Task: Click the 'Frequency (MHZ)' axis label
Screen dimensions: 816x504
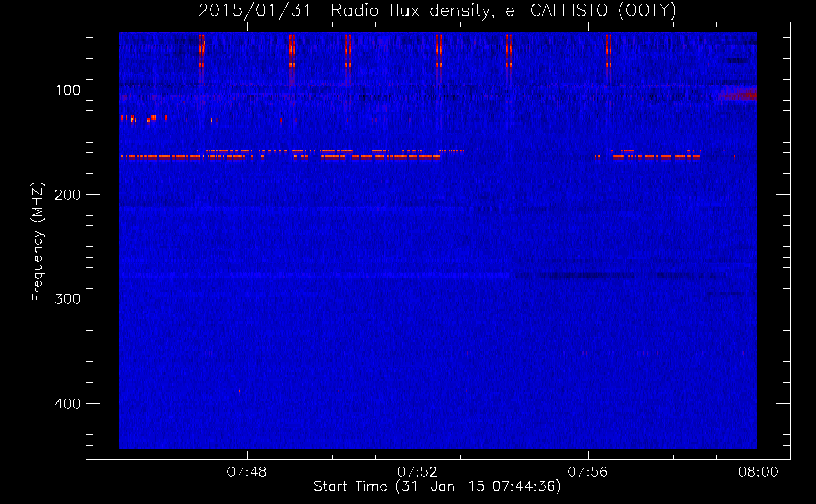Action: click(x=38, y=242)
